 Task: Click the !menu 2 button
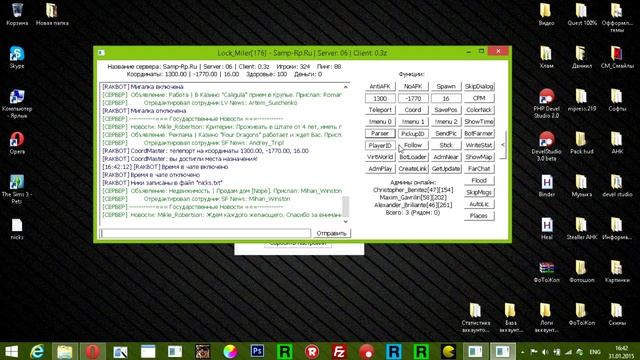tap(446, 122)
